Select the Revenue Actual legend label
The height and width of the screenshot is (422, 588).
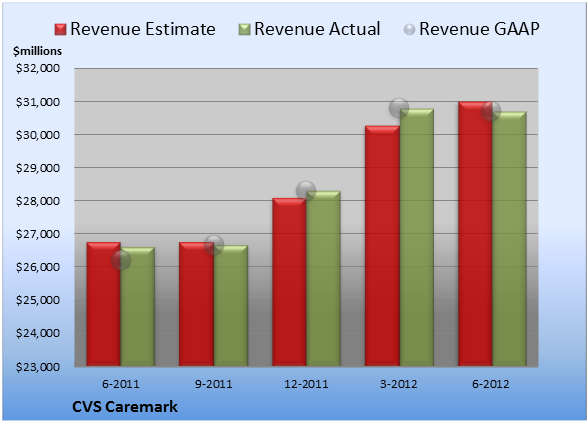pos(317,29)
